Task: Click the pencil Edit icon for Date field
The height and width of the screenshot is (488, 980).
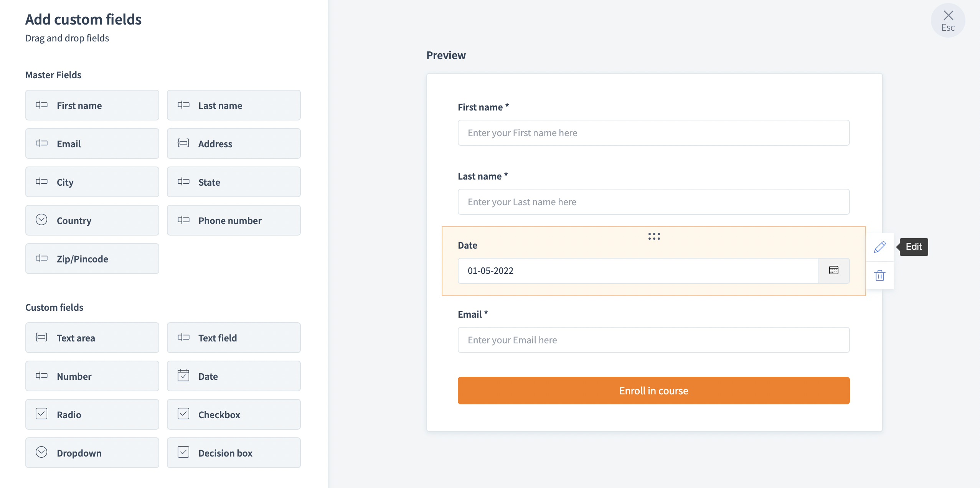Action: click(x=880, y=247)
